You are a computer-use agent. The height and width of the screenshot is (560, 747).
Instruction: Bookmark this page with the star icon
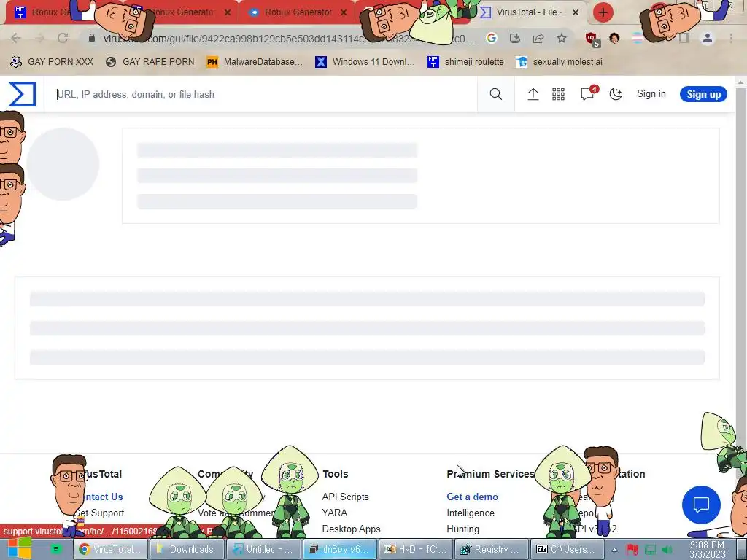(x=562, y=38)
